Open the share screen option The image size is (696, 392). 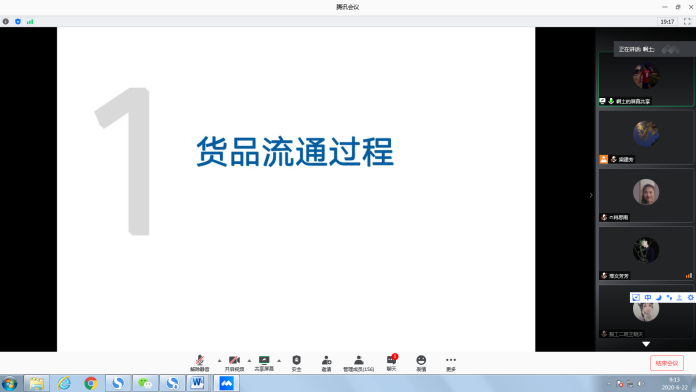pyautogui.click(x=264, y=363)
